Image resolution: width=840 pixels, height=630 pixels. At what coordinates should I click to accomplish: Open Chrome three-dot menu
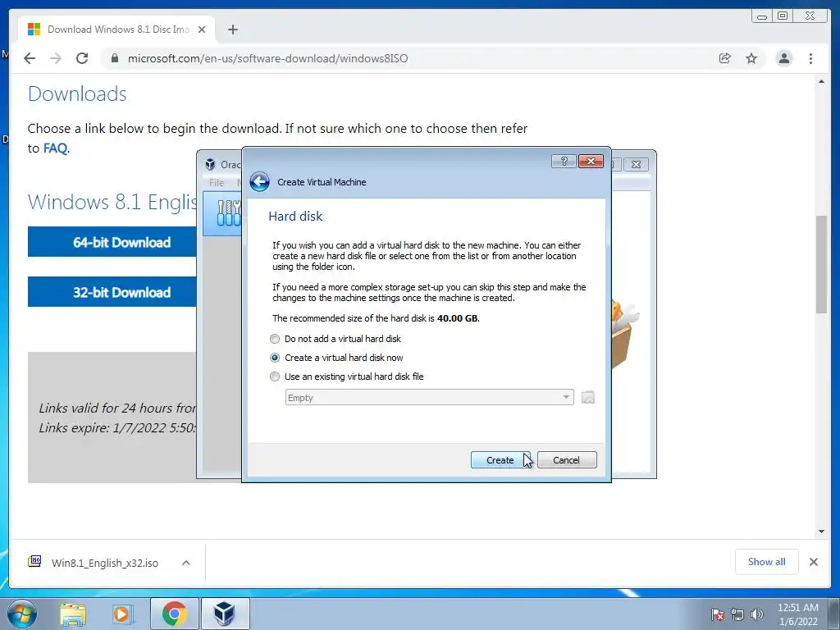point(810,58)
